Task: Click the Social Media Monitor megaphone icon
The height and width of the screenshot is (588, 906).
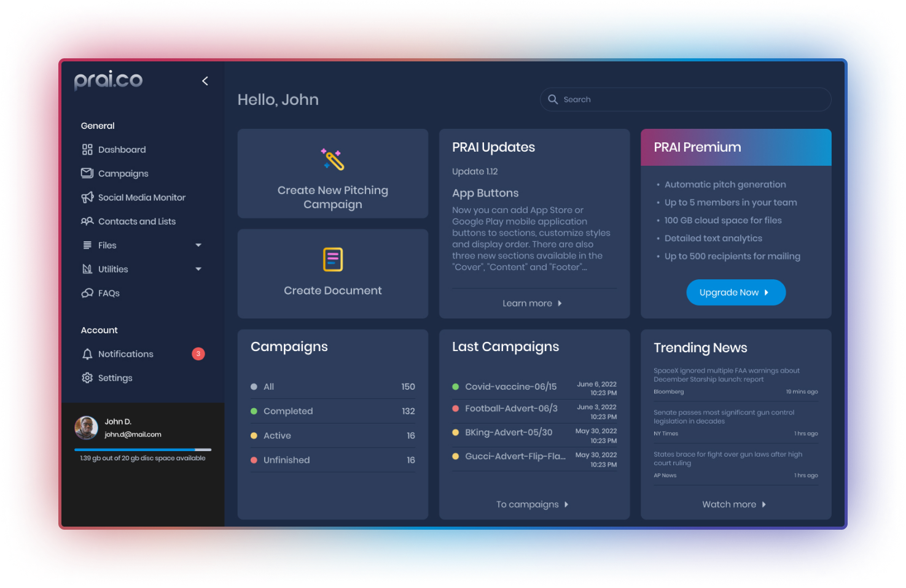Action: point(87,197)
